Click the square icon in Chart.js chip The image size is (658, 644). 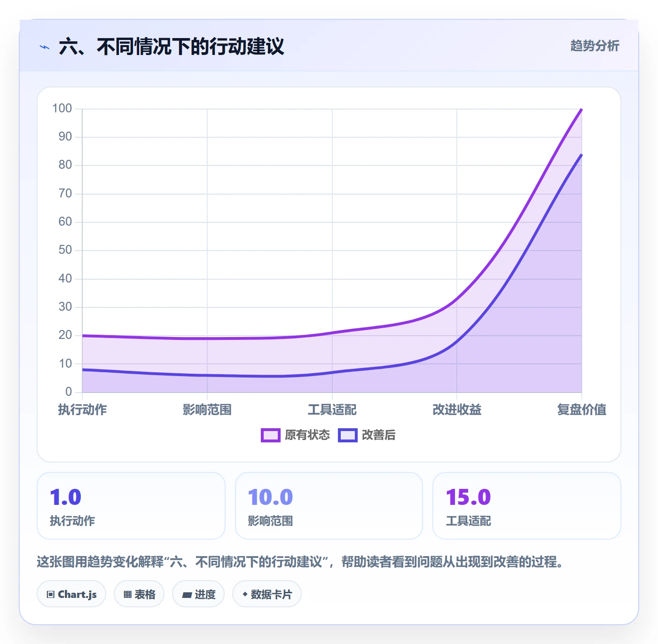[51, 595]
